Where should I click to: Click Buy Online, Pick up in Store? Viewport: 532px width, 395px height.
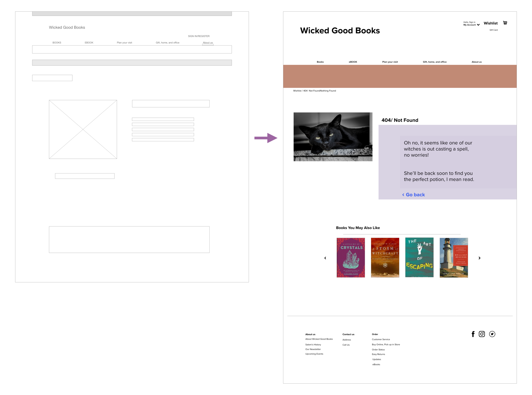coord(386,345)
